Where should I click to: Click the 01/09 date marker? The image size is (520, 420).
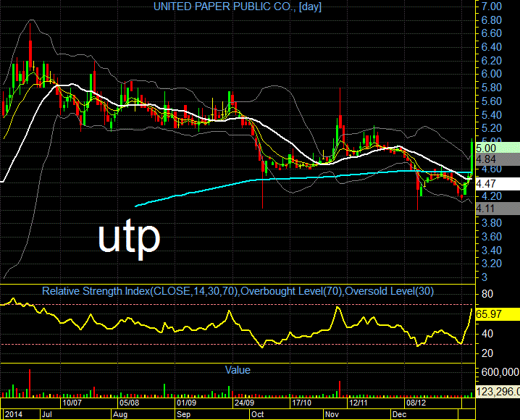[186, 403]
